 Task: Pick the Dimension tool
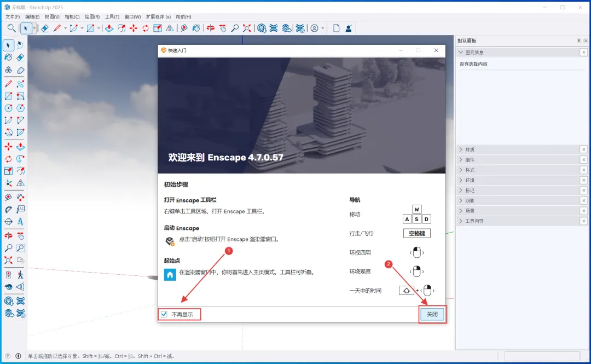click(x=20, y=197)
